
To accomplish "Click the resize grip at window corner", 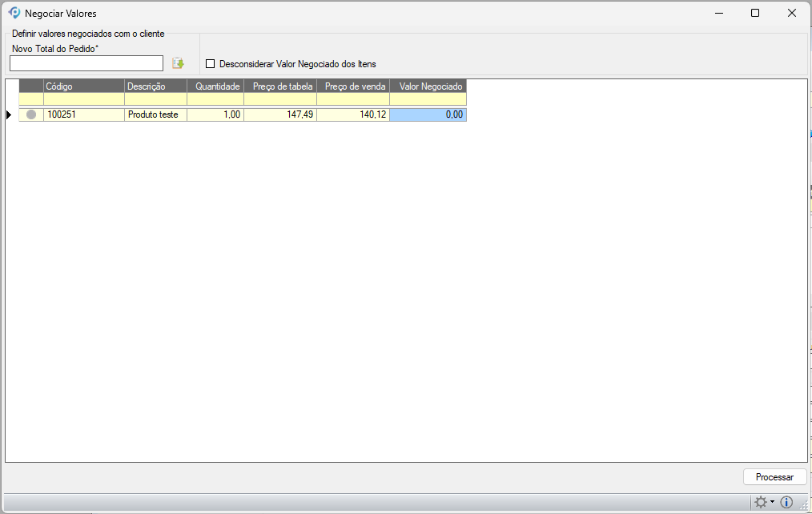I will coord(803,505).
